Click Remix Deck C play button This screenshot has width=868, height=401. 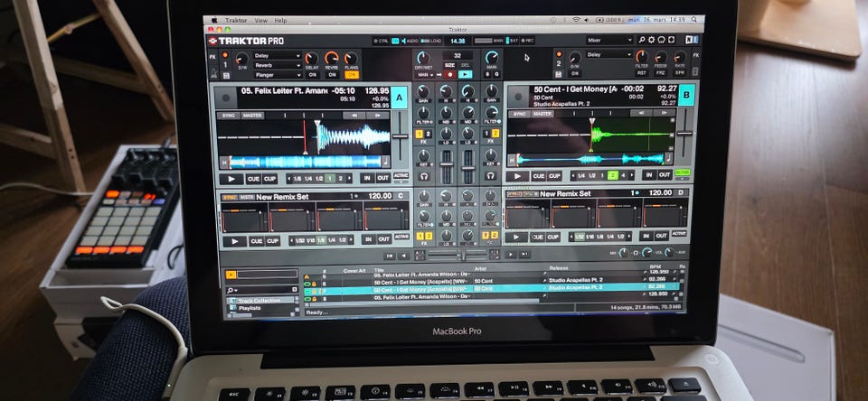point(235,241)
